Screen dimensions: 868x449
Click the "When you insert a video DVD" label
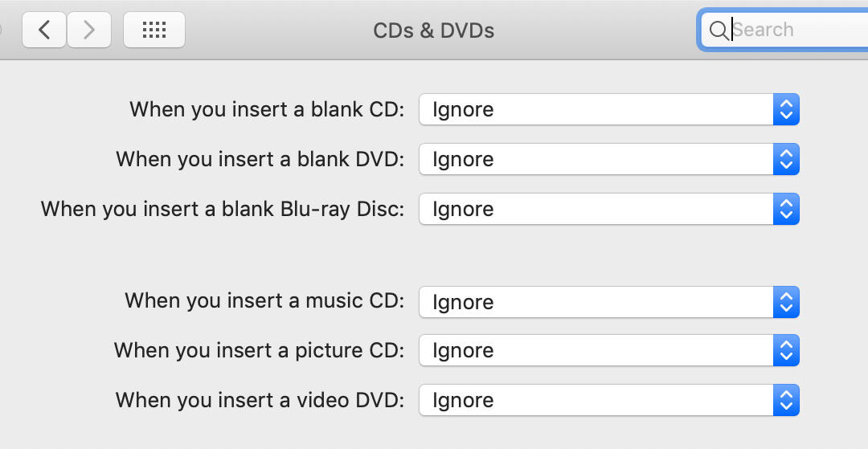coord(260,399)
